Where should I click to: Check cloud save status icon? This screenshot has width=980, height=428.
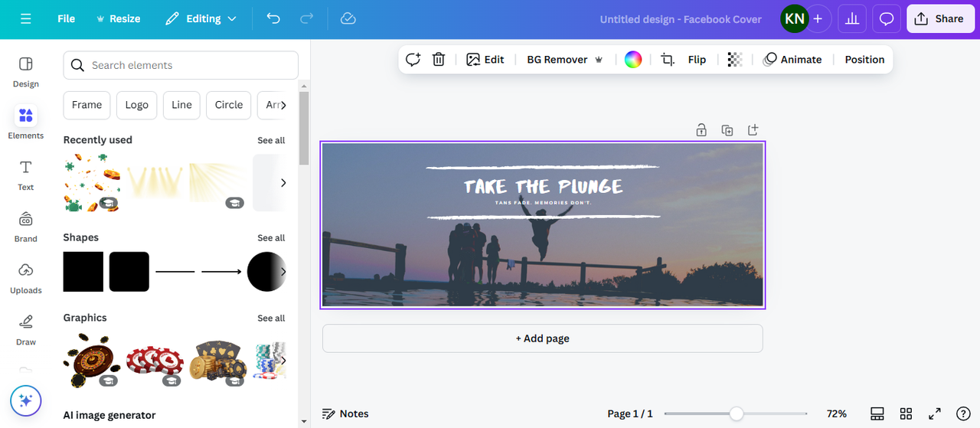348,18
